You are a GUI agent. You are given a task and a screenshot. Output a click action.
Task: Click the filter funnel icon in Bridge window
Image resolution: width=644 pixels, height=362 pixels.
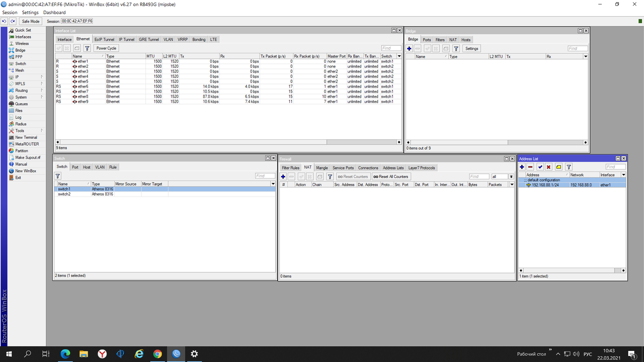(x=456, y=49)
